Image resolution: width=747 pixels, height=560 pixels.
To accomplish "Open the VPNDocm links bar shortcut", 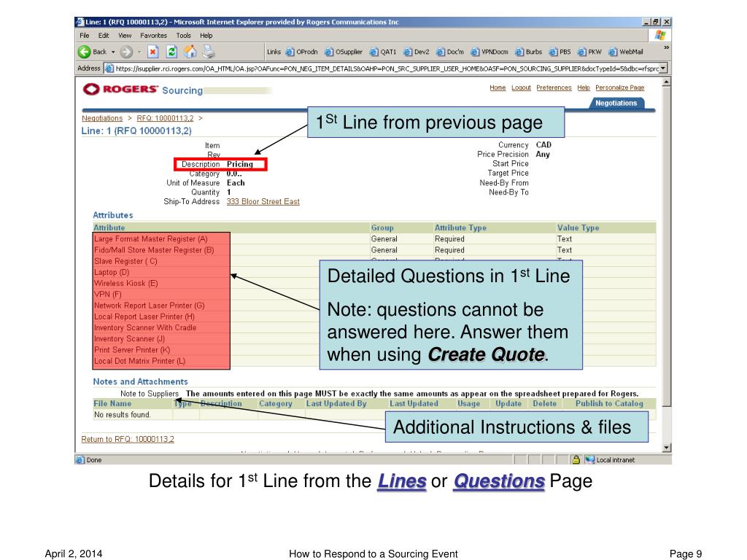I will (490, 52).
